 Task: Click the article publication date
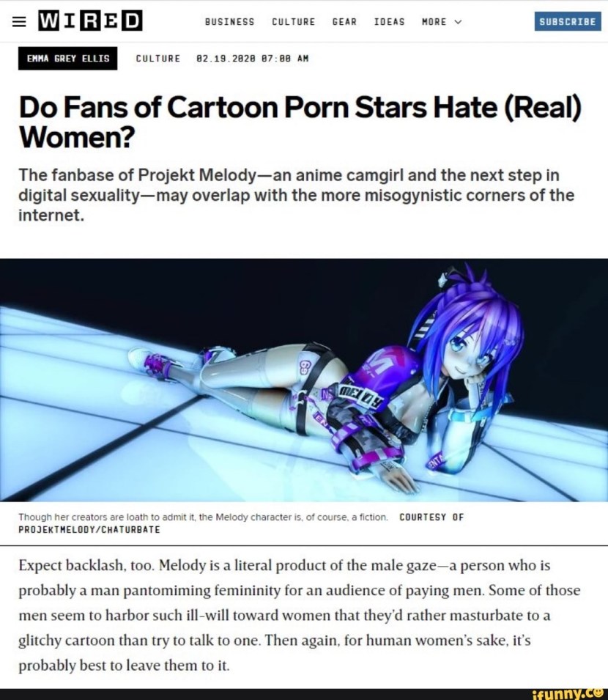pos(253,59)
